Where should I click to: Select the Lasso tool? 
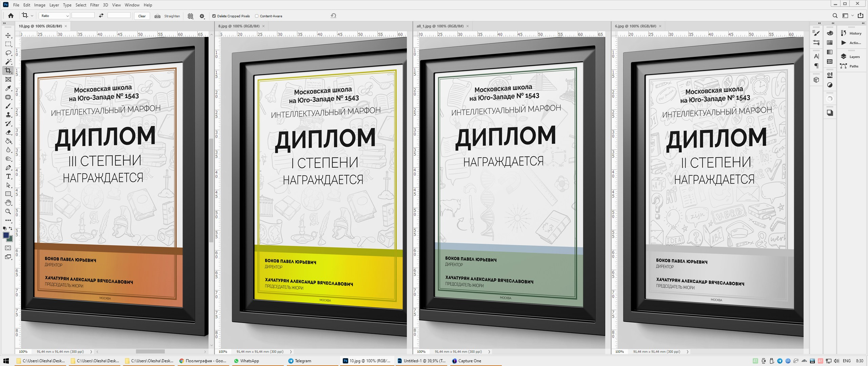coord(8,53)
